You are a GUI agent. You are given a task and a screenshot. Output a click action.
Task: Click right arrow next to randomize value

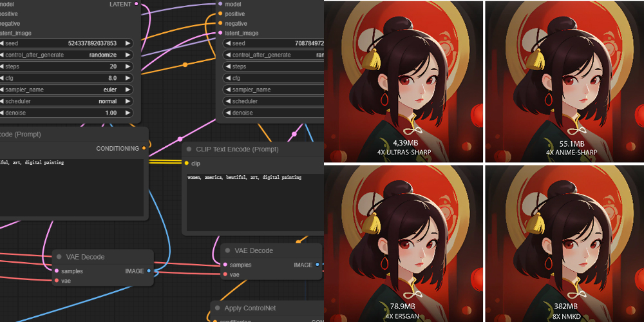tap(128, 55)
